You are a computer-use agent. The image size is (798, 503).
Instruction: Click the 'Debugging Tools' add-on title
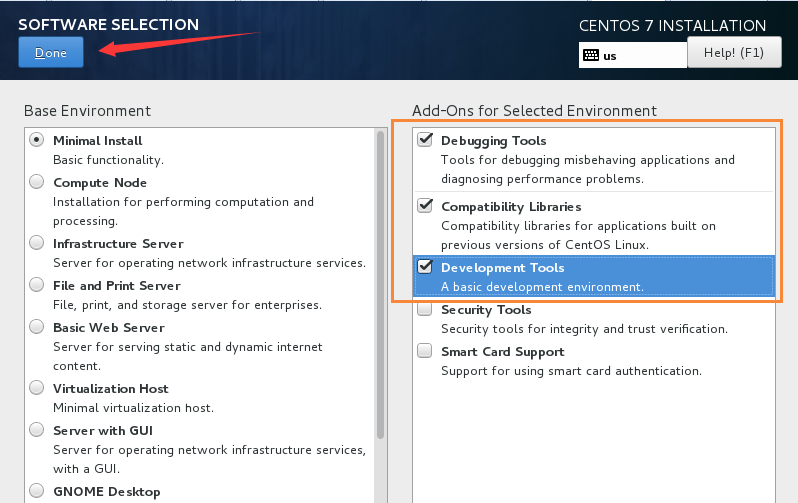click(494, 141)
